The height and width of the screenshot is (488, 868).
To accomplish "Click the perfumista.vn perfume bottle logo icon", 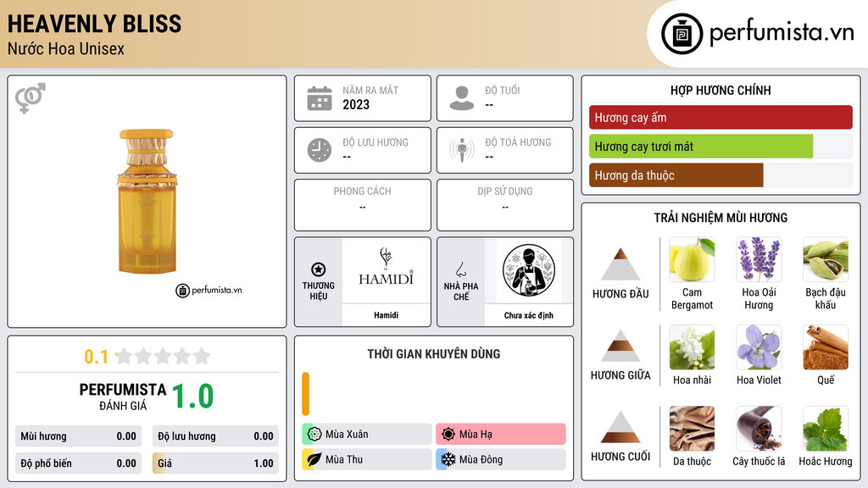I will coord(682,34).
